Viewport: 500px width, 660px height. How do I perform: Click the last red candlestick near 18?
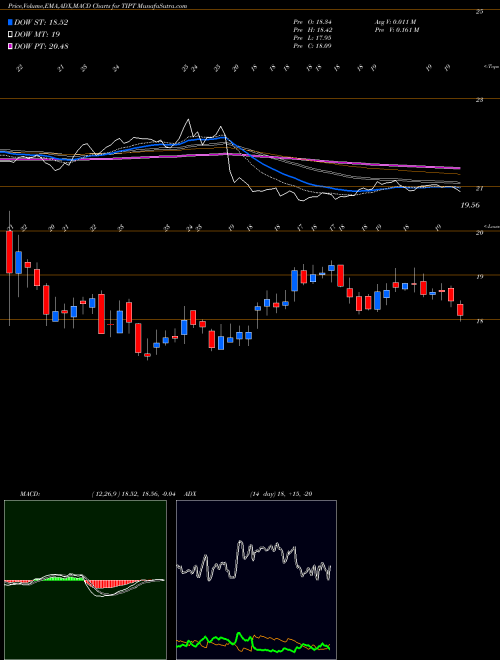(x=460, y=310)
